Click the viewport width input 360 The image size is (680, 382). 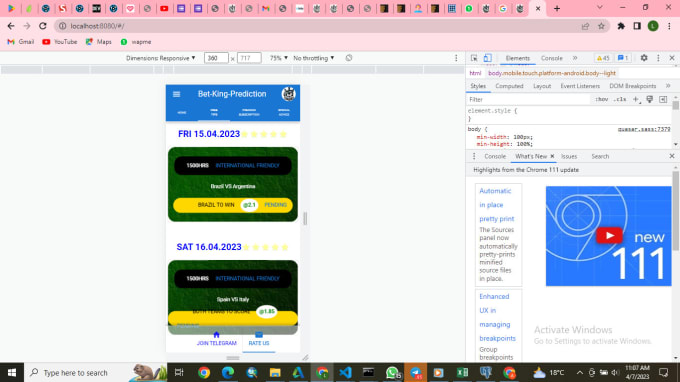pos(216,58)
